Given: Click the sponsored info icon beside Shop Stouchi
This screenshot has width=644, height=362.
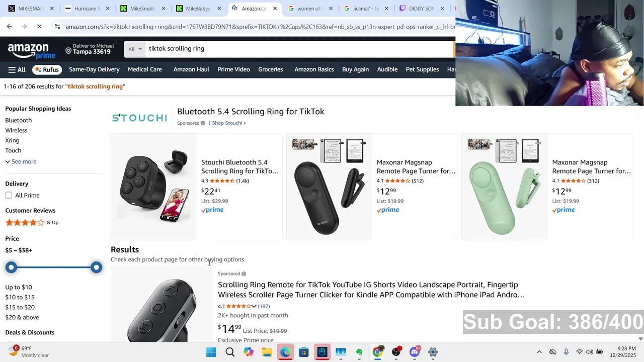Looking at the screenshot, I should click(203, 123).
